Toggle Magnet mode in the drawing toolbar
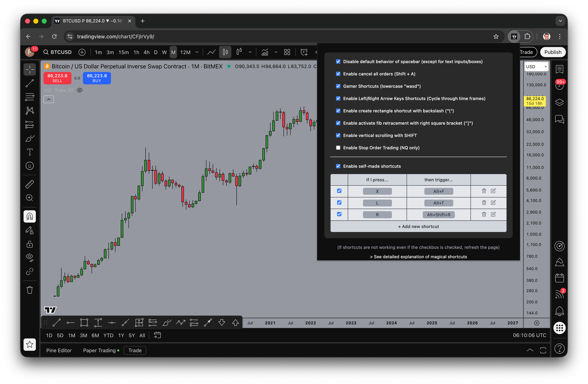The image size is (588, 384). (x=30, y=216)
